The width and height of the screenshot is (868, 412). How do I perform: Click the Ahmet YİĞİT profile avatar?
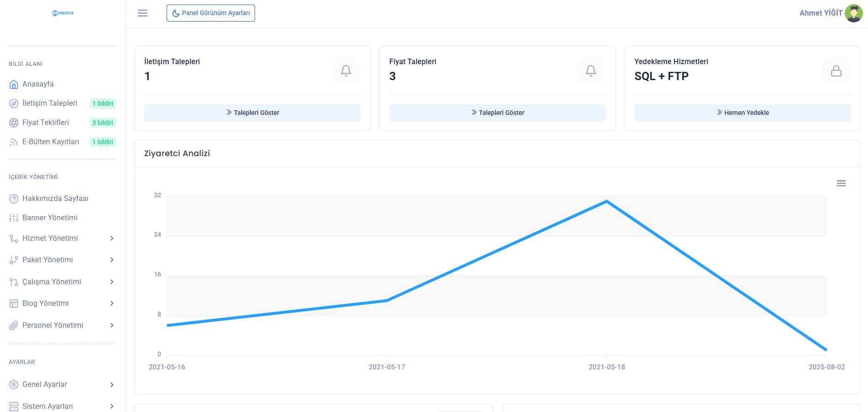(x=853, y=13)
